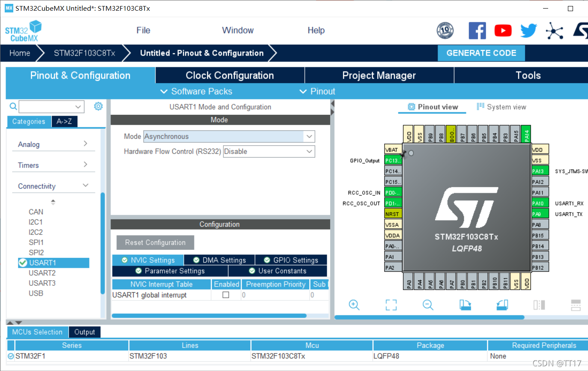Click the ST community network icon
Viewport: 588px width, 371px height.
pos(554,30)
